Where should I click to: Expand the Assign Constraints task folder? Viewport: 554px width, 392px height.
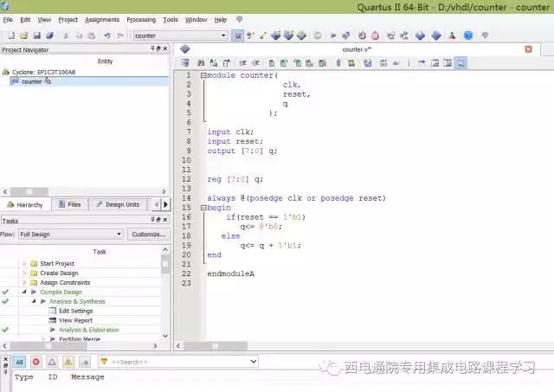tap(24, 282)
